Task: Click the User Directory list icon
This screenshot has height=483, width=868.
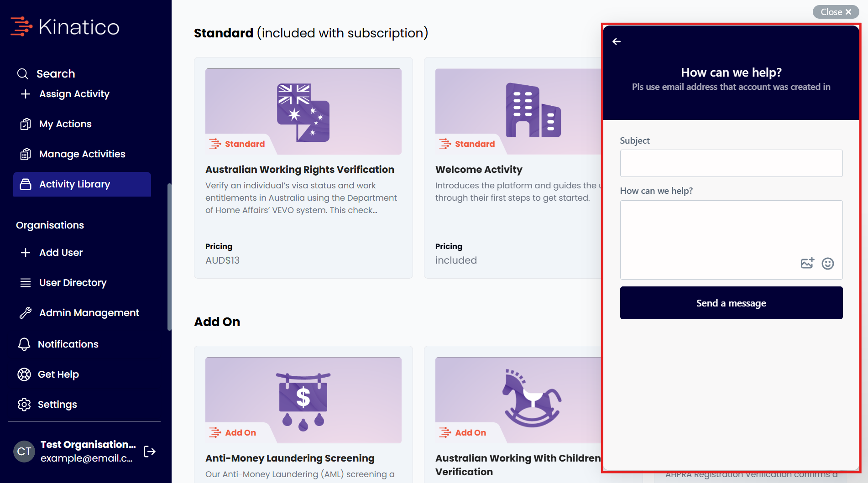Action: [26, 283]
